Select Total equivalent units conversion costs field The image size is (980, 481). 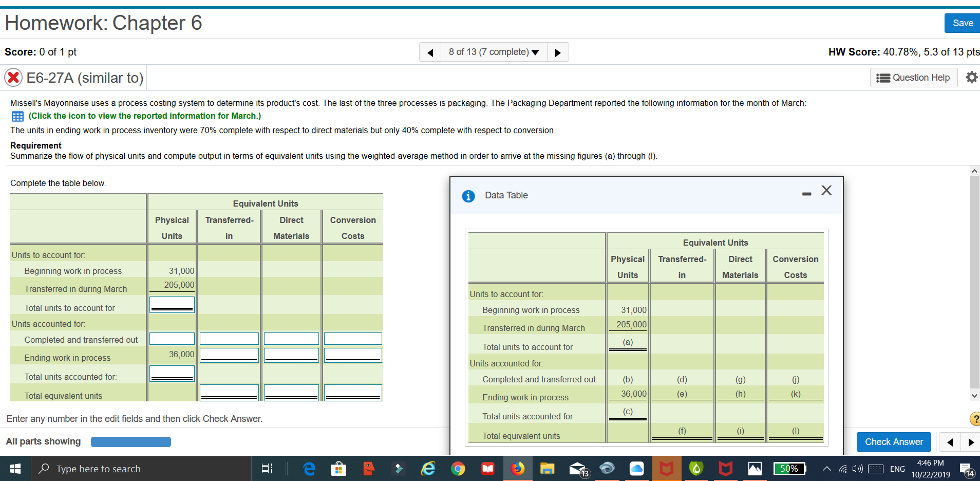click(353, 393)
